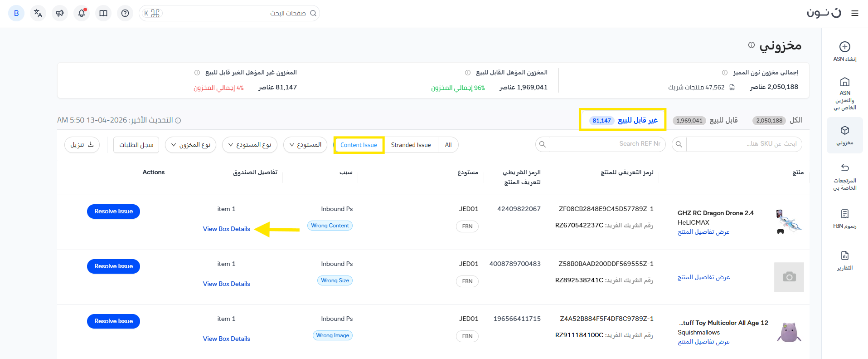This screenshot has height=359, width=868.
Task: Click the notification bell icon
Action: click(82, 13)
